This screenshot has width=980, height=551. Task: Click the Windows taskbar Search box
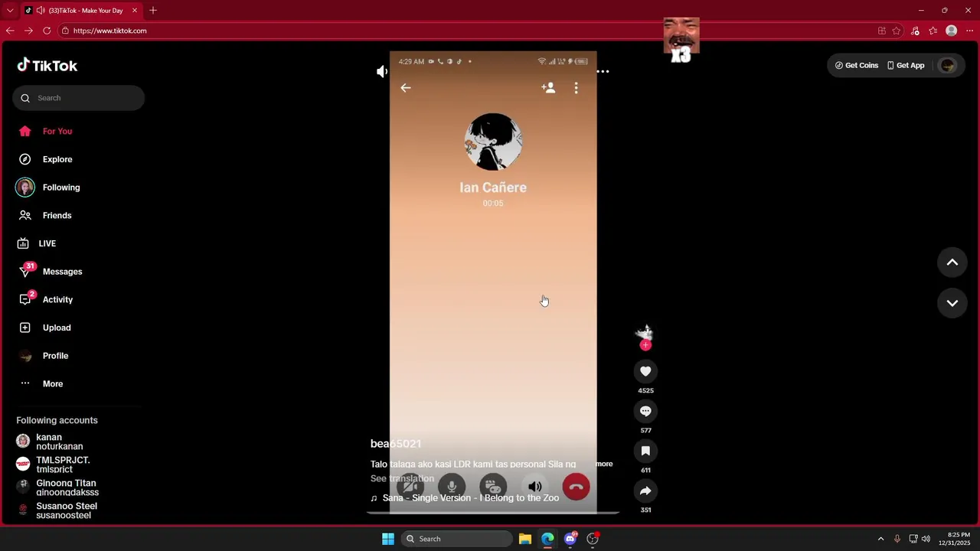pyautogui.click(x=457, y=539)
